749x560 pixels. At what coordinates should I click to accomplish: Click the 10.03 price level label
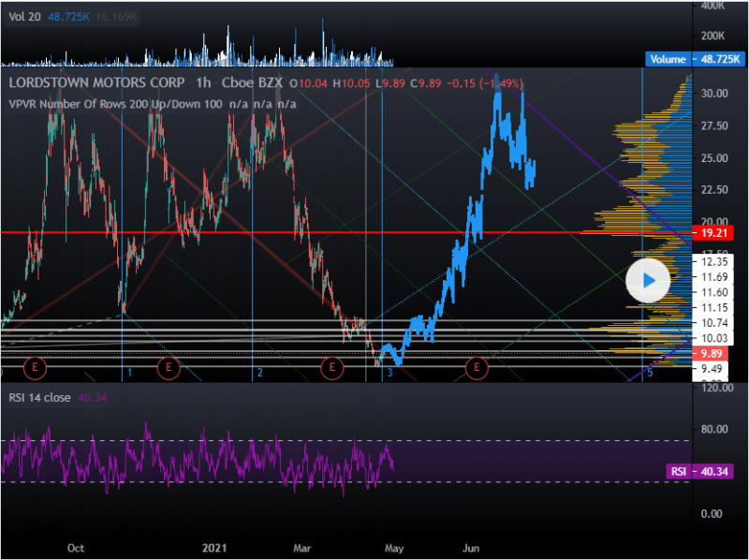pos(714,338)
